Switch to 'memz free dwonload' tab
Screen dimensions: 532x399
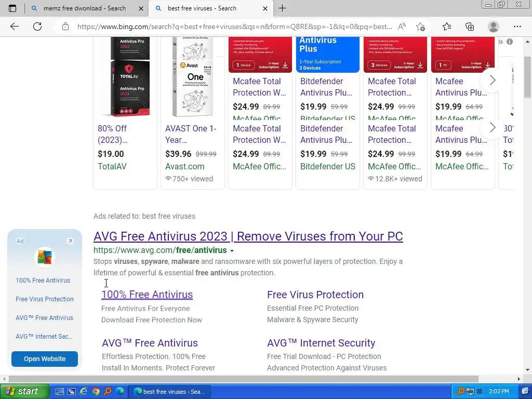click(85, 8)
